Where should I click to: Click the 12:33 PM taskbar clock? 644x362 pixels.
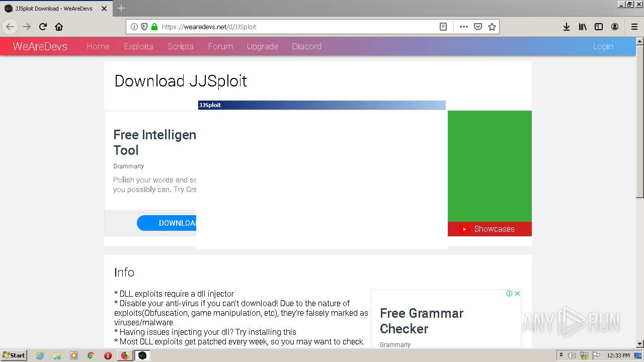click(x=618, y=355)
